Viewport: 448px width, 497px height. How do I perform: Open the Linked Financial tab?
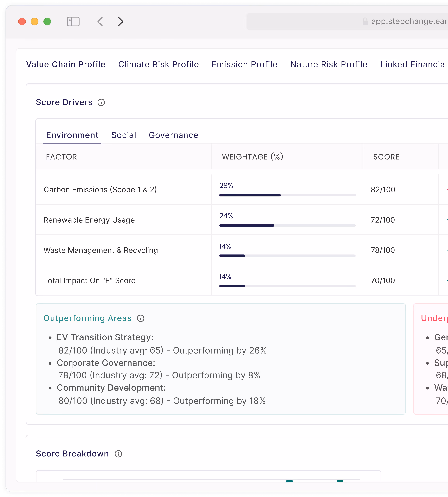pos(414,64)
